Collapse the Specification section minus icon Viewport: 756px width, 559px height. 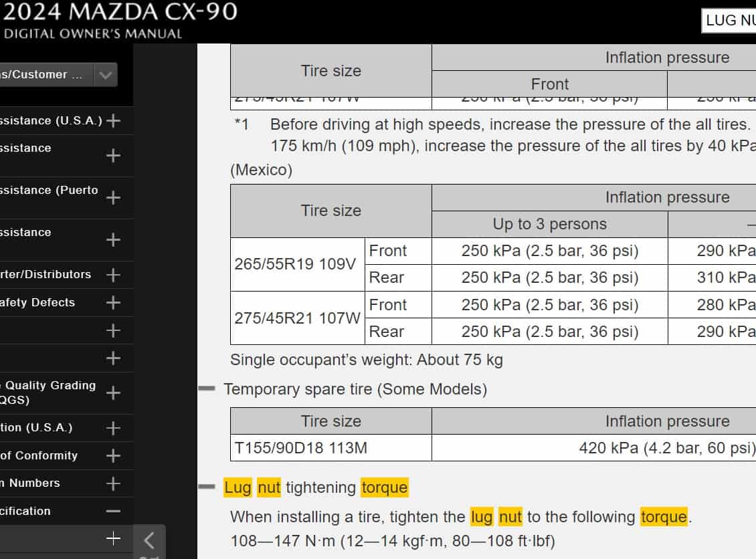[113, 512]
